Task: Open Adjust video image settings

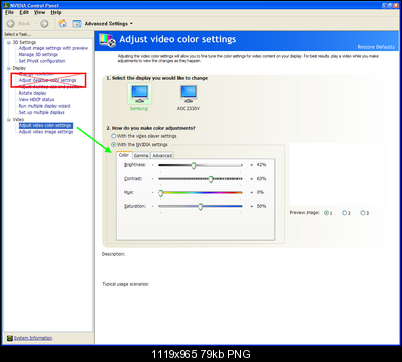Action: tap(46, 132)
